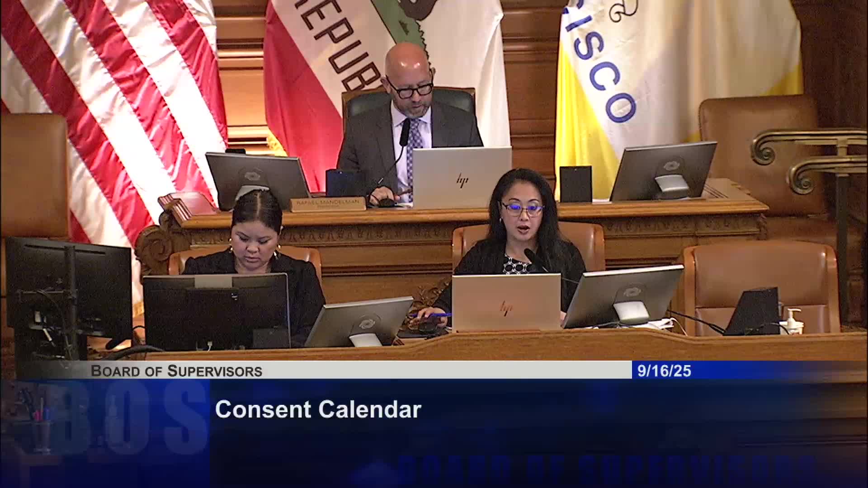Click the black monitor facing the left clerk

(x=216, y=312)
